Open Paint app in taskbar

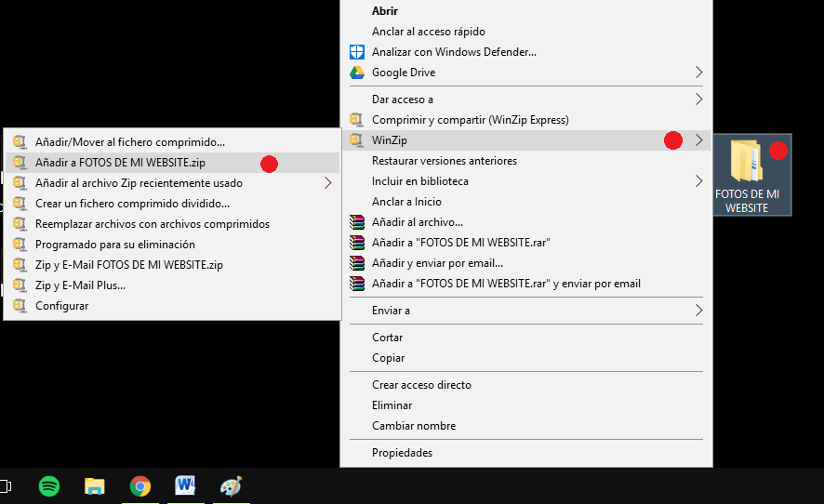tap(230, 485)
